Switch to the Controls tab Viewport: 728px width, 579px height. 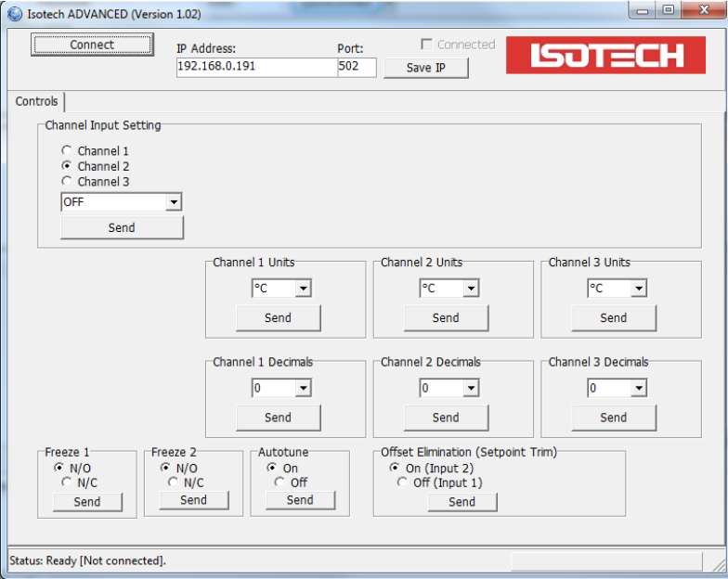pyautogui.click(x=36, y=101)
